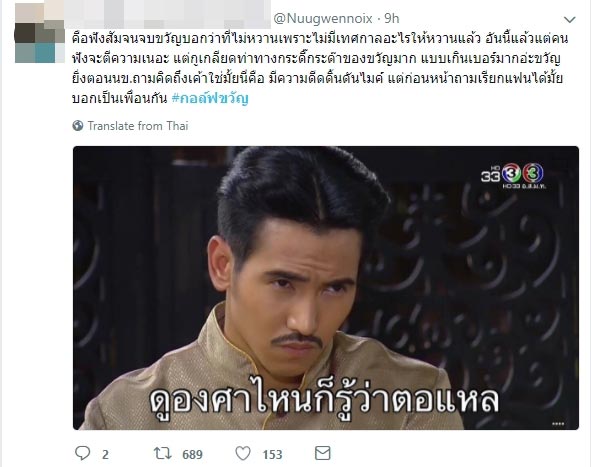Open the attached meme image
This screenshot has height=467, width=591.
point(326,288)
